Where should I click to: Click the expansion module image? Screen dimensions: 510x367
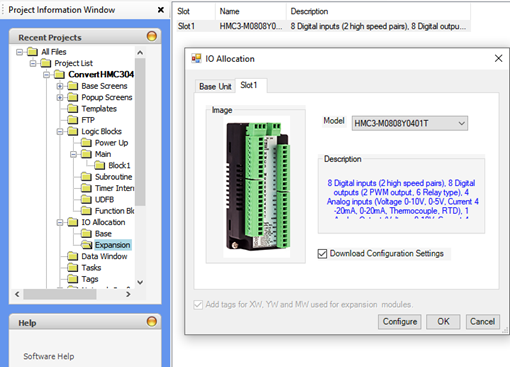click(x=257, y=187)
